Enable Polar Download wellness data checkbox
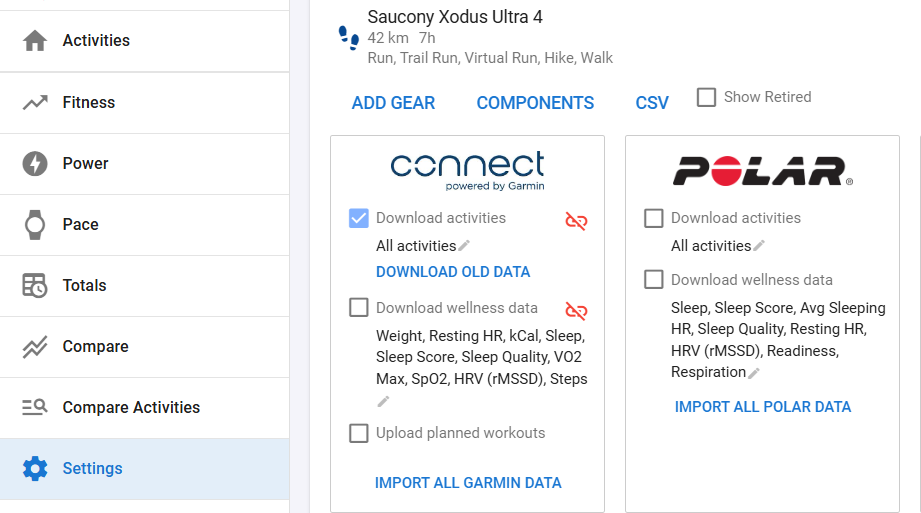Image resolution: width=921 pixels, height=513 pixels. [x=654, y=280]
